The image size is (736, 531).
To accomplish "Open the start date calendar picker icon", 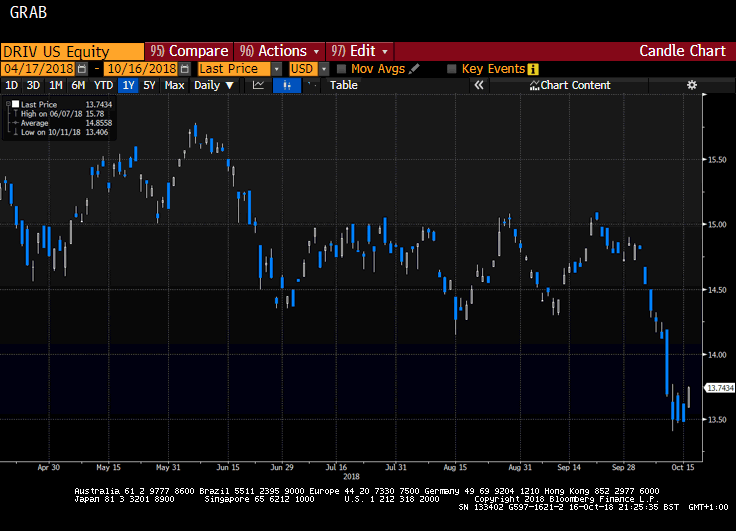I will (x=82, y=69).
